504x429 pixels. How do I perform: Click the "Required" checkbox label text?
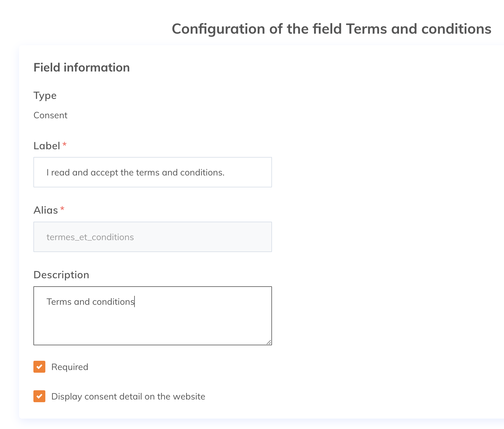coord(70,367)
